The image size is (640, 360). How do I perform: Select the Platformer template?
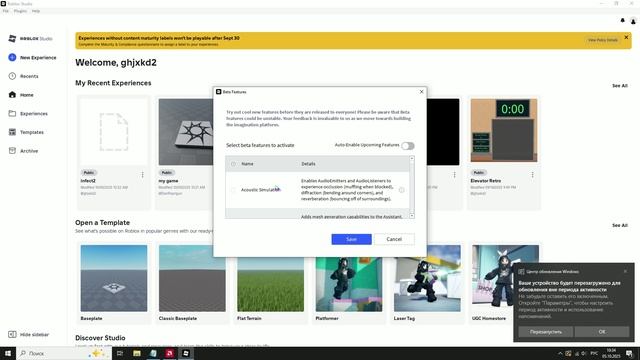tap(349, 284)
